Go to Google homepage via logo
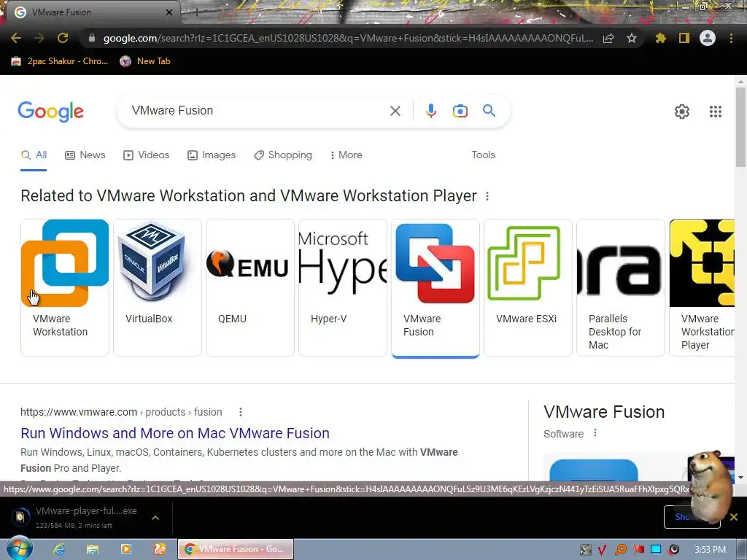This screenshot has width=747, height=560. pyautogui.click(x=50, y=112)
